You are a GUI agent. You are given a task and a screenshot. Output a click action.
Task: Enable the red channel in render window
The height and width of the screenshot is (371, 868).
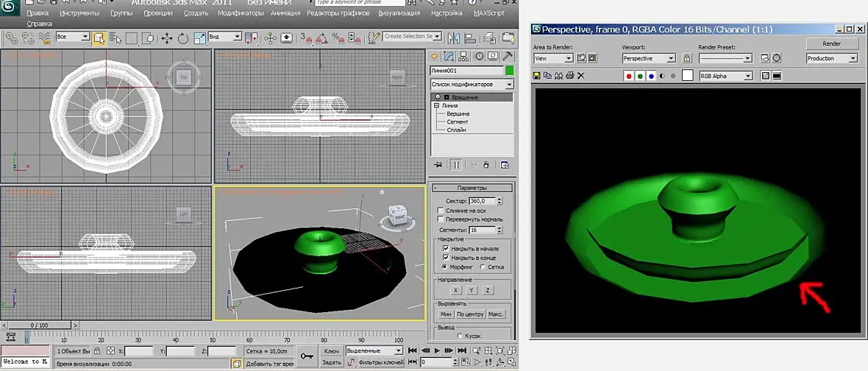coord(629,76)
